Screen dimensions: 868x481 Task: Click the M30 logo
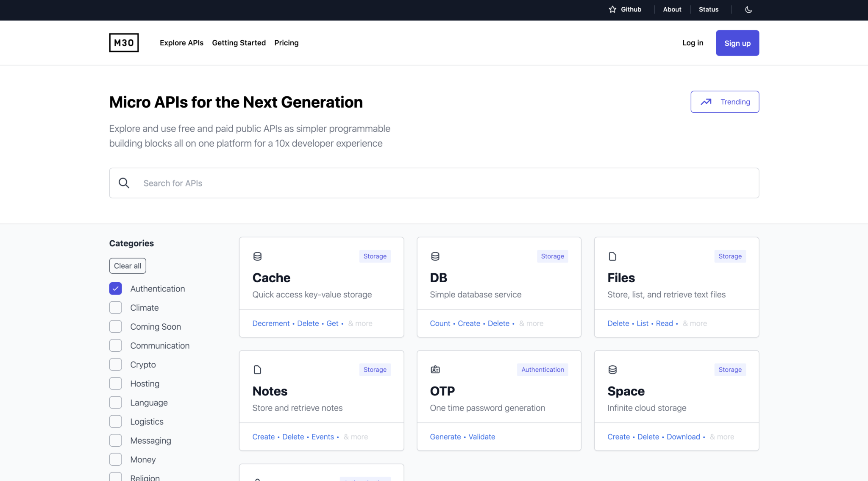(x=123, y=42)
